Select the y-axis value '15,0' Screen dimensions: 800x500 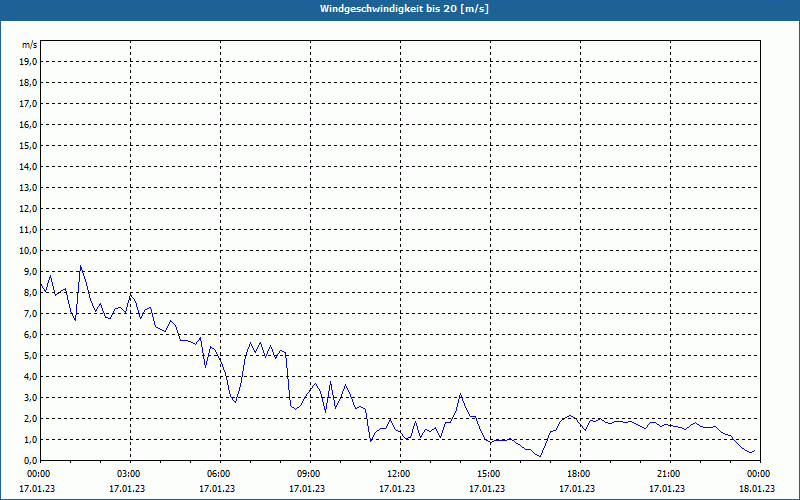click(x=28, y=145)
